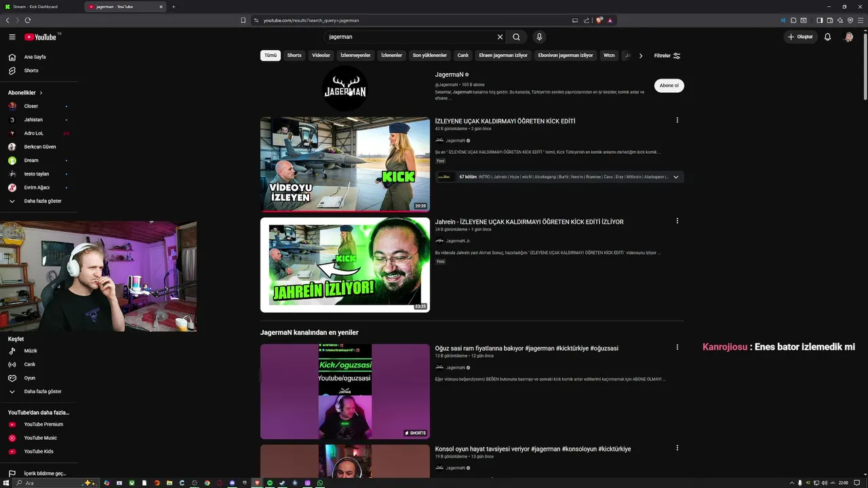
Task: Click the share page icon in address bar
Action: click(586, 20)
